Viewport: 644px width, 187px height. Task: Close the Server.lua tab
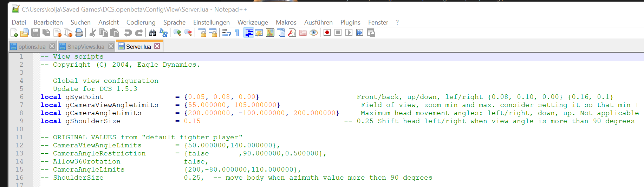pos(157,46)
